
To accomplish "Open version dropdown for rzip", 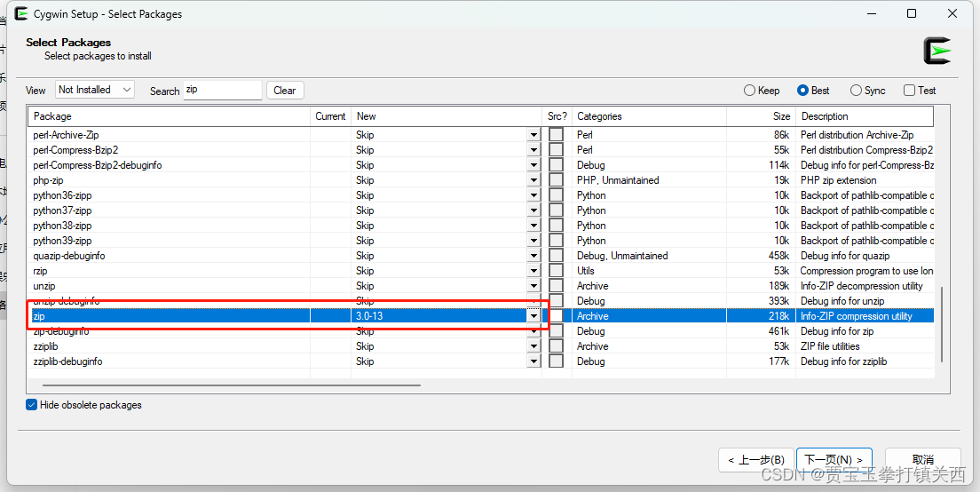I will click(533, 271).
